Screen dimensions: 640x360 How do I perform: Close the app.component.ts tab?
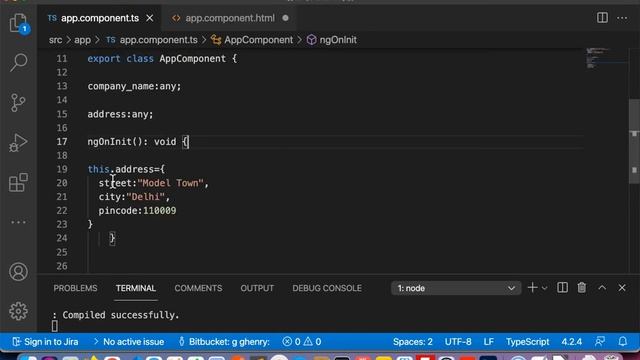pyautogui.click(x=150, y=18)
